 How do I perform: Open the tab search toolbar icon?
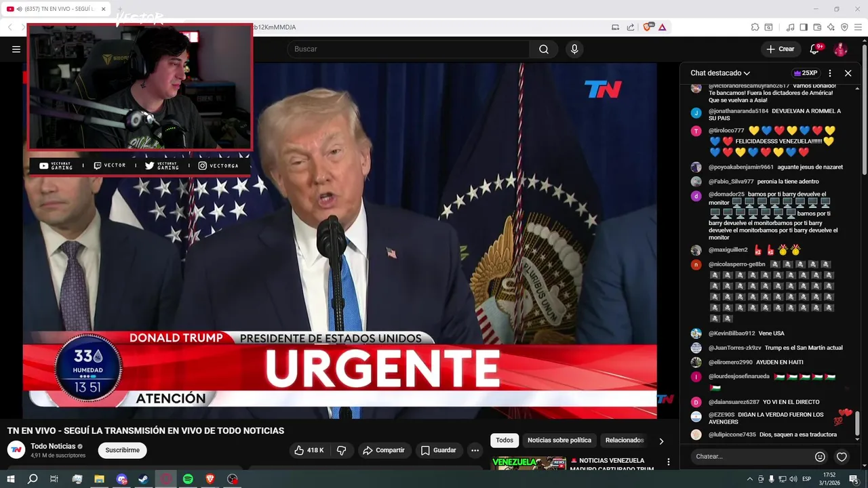pos(768,27)
